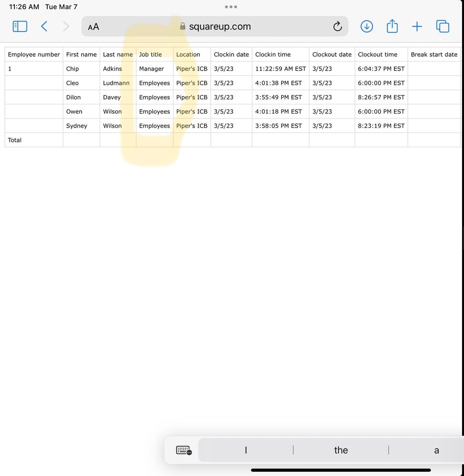Open the Share sheet
Viewport: 464px width, 476px height.
pyautogui.click(x=392, y=26)
